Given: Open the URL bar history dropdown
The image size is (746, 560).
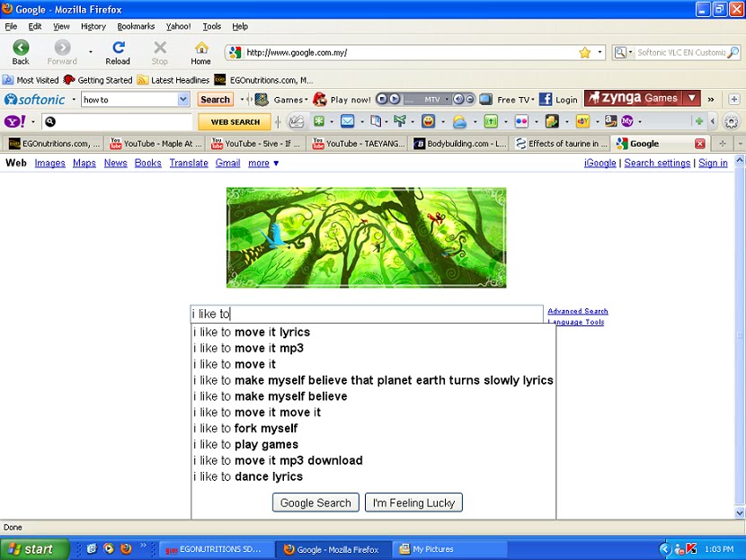Looking at the screenshot, I should [x=599, y=52].
